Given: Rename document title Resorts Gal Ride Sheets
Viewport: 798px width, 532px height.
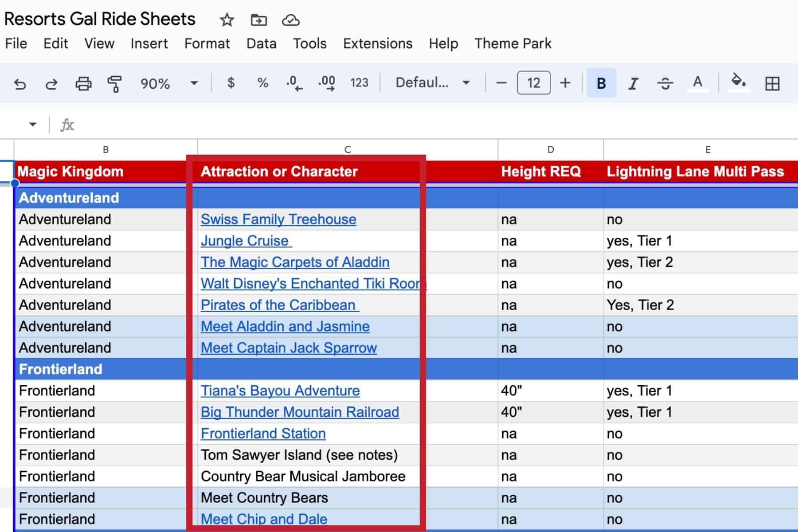Looking at the screenshot, I should click(100, 19).
